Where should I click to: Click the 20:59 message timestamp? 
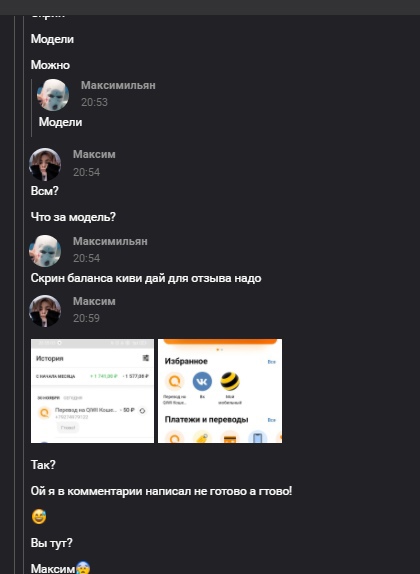click(86, 318)
